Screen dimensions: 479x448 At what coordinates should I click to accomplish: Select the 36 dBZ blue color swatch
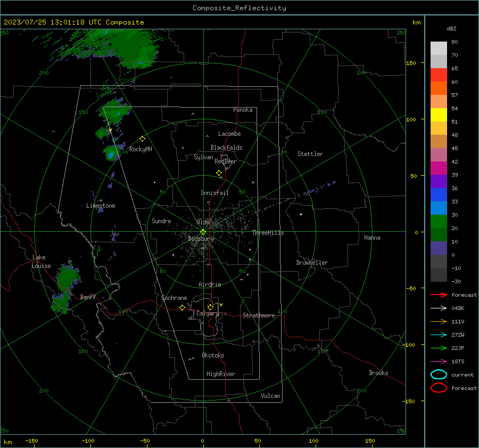(439, 194)
